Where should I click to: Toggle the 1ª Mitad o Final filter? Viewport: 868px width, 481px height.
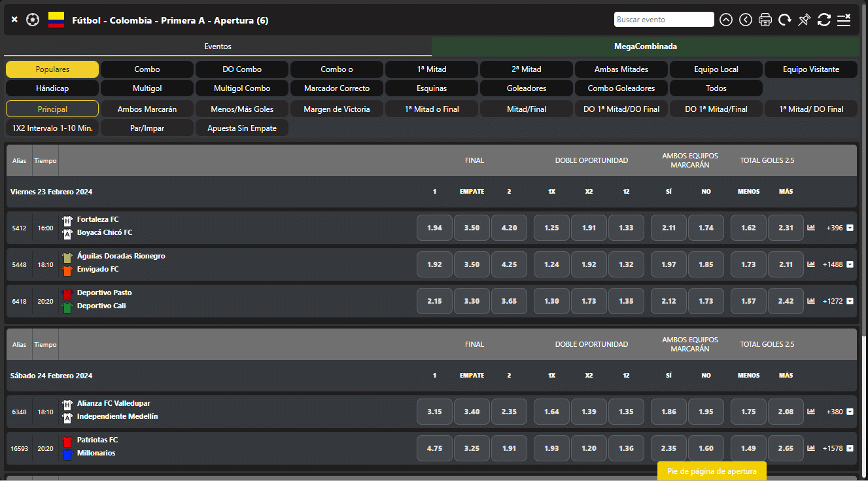[x=432, y=109]
